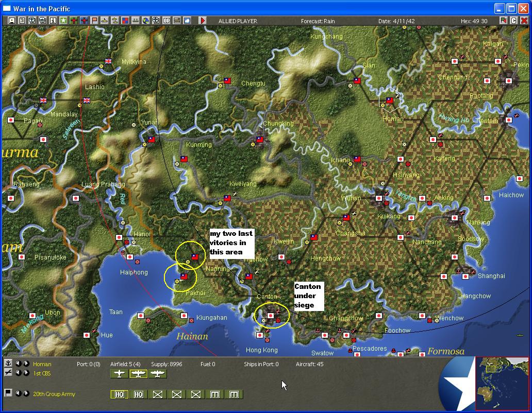Select the Japanese flag at Canton
Image resolution: width=532 pixels, height=413 pixels.
point(271,316)
